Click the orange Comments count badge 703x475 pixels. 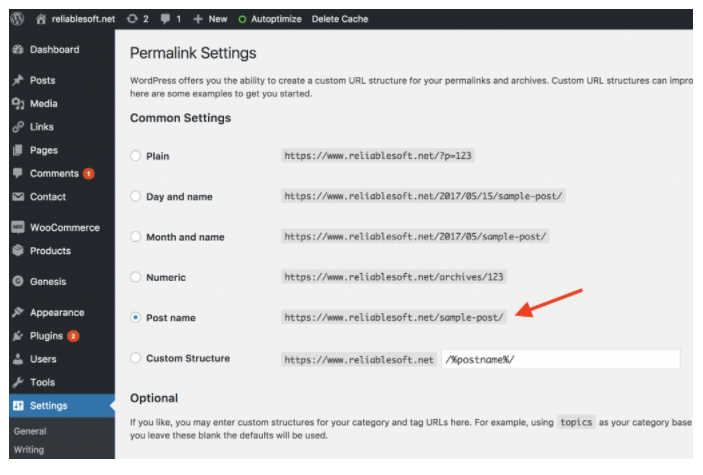coord(89,174)
